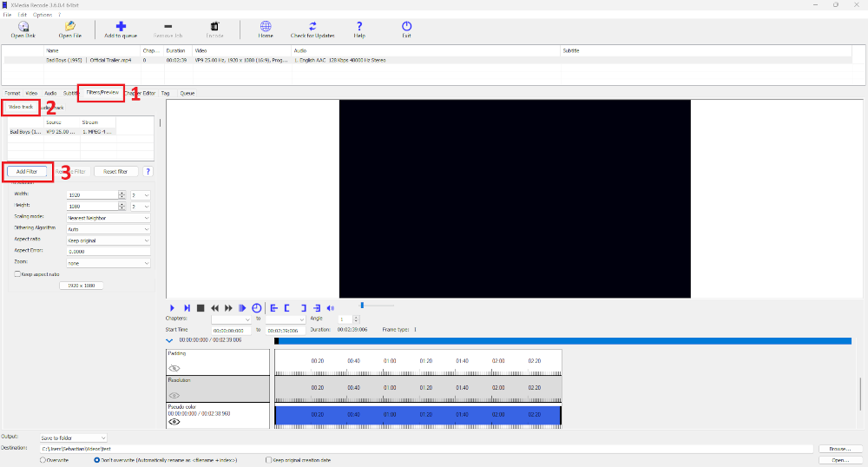Viewport: 868px width, 467px height.
Task: Open the Chapters end dropdown
Action: pos(286,319)
